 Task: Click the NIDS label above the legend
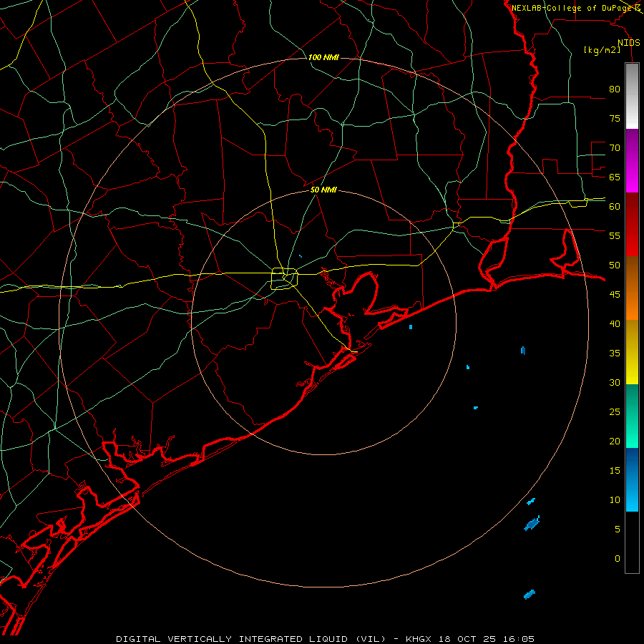[629, 43]
